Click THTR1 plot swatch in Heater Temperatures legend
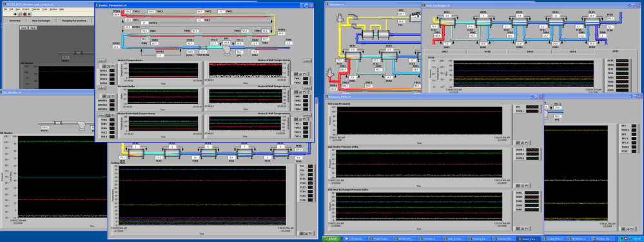 pos(112,71)
